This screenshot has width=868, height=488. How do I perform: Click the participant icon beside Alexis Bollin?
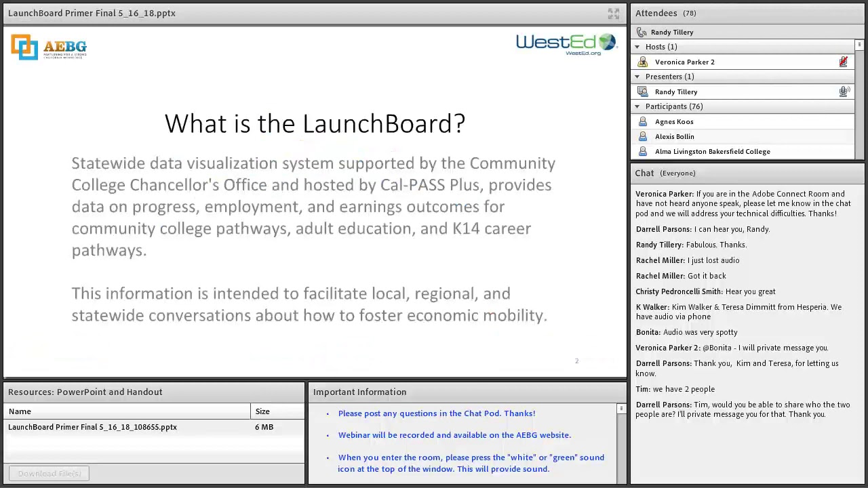[x=642, y=136]
